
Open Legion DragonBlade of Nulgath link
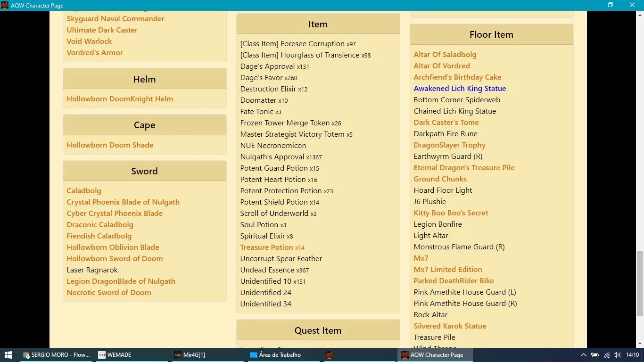(121, 281)
